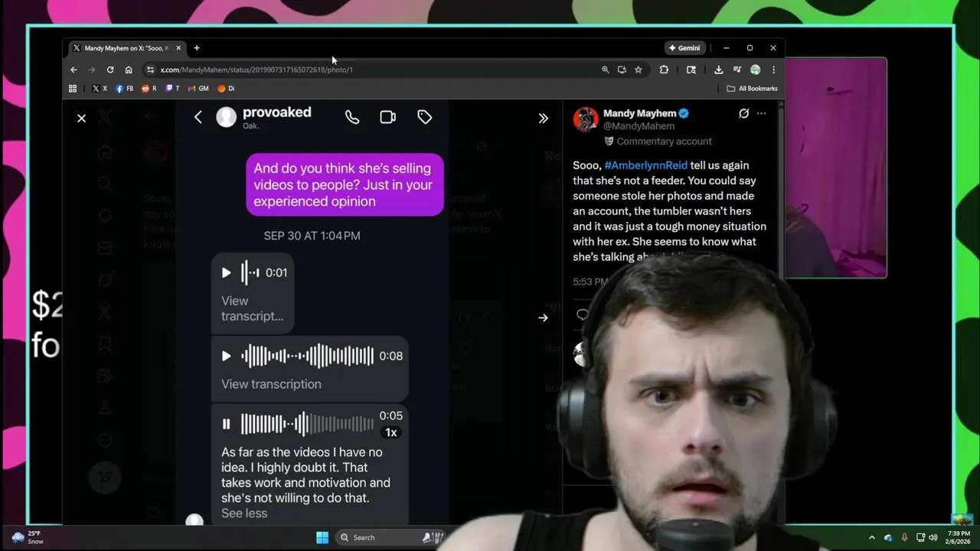Image resolution: width=980 pixels, height=551 pixels.
Task: Open the weather widget showing 25°F Snow
Action: point(28,537)
